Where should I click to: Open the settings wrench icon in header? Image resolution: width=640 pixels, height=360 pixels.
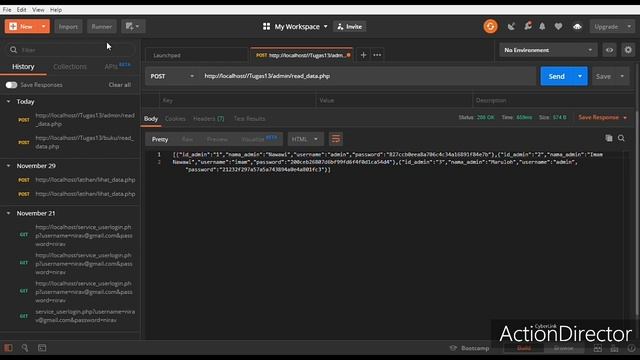527,27
